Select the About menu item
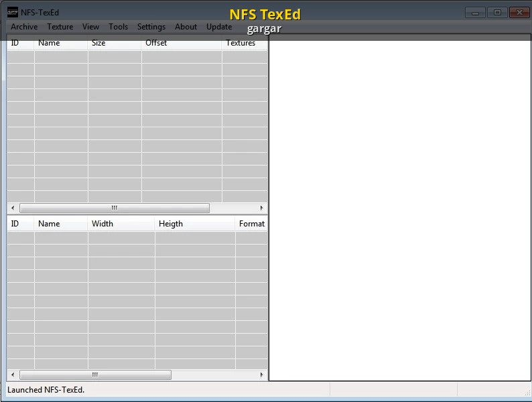532x402 pixels. point(186,27)
